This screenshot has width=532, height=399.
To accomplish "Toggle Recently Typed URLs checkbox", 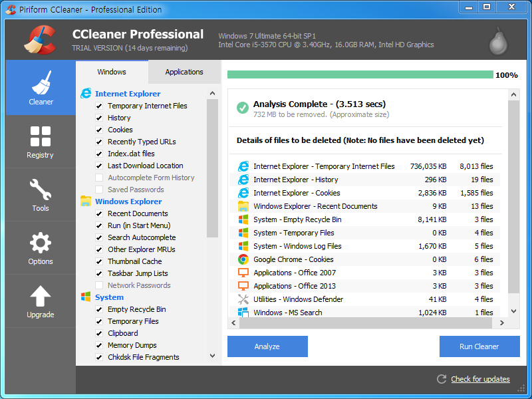I will pyautogui.click(x=99, y=142).
